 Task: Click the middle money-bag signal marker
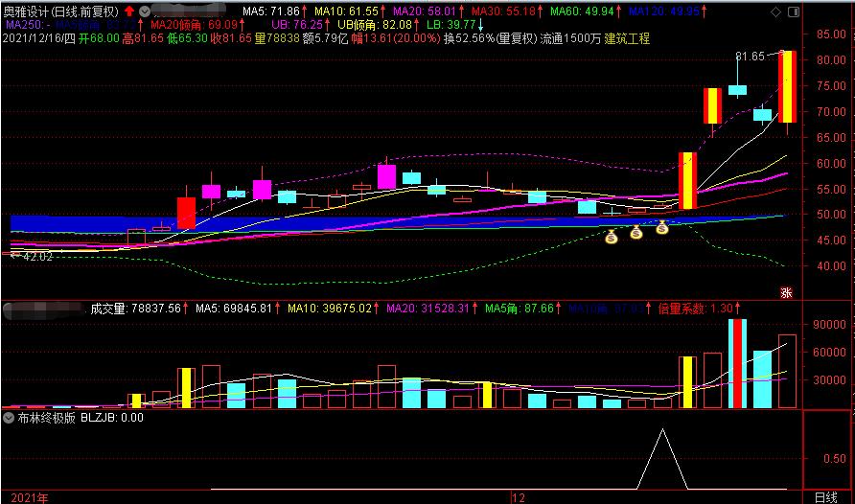click(636, 233)
